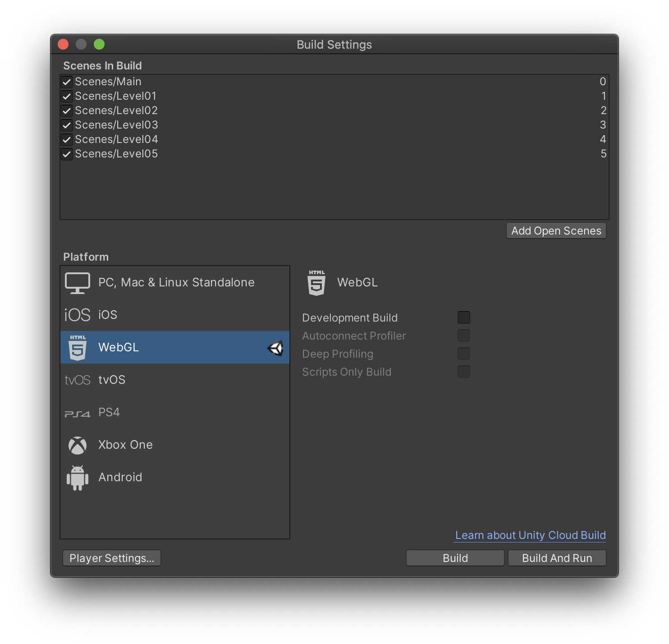Click the Unity logo on the WebGL row

coord(275,348)
